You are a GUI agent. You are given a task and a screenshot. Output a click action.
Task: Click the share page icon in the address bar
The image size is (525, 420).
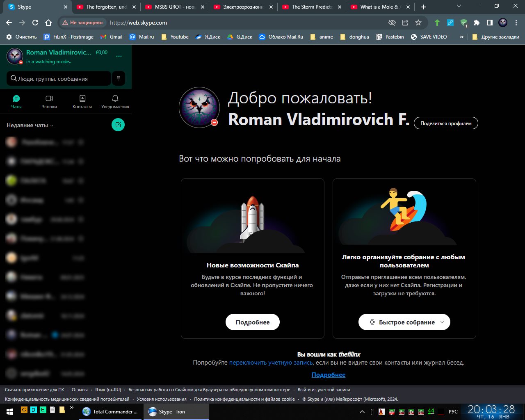coord(405,23)
